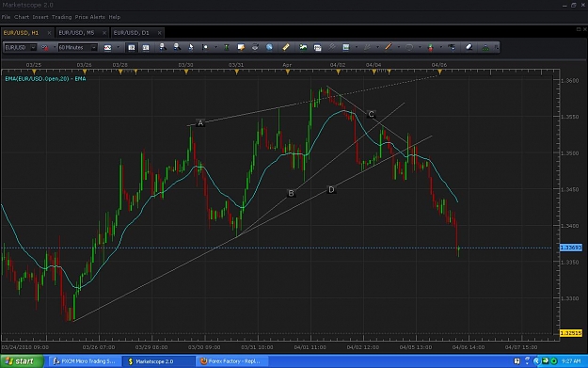588x368 pixels.
Task: Click the calendar window icon
Action: [x=317, y=47]
